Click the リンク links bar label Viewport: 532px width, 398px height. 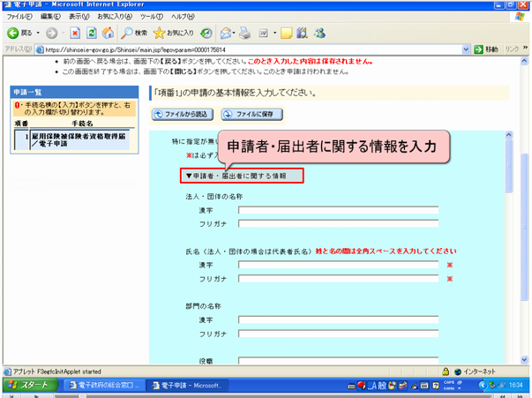pos(512,49)
